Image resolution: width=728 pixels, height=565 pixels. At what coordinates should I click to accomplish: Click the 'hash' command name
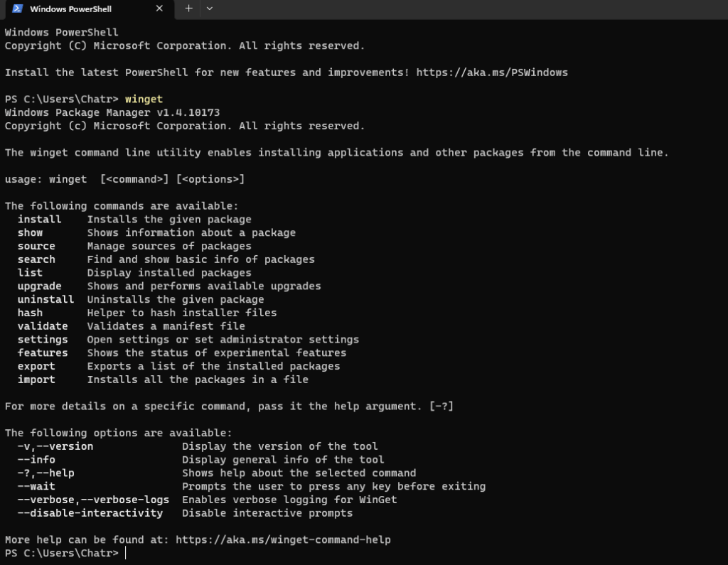pyautogui.click(x=30, y=313)
